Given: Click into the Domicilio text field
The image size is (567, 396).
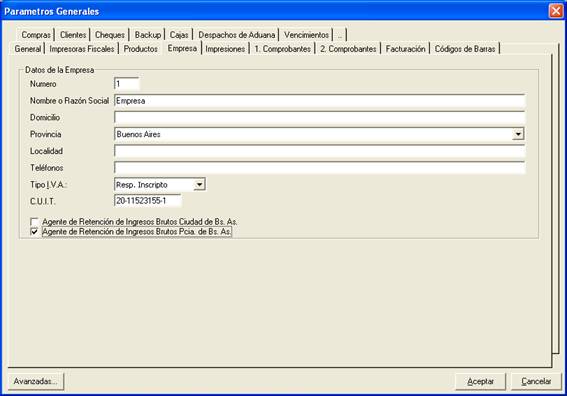Looking at the screenshot, I should 319,118.
